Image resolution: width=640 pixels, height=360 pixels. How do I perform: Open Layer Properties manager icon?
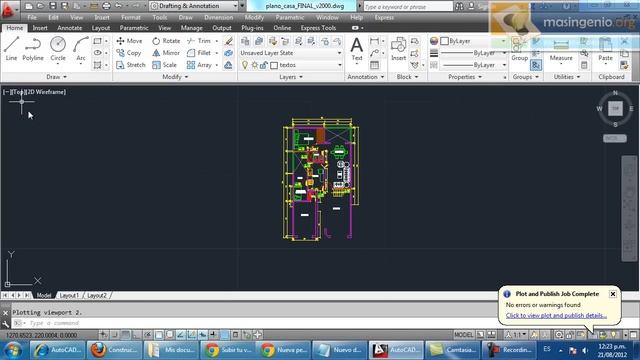(x=245, y=41)
